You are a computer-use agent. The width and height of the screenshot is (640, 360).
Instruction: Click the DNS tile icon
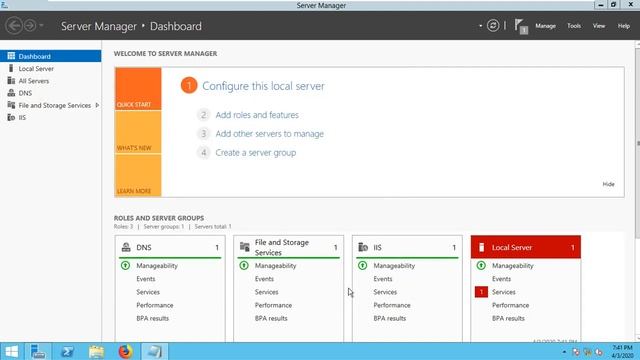(126, 247)
